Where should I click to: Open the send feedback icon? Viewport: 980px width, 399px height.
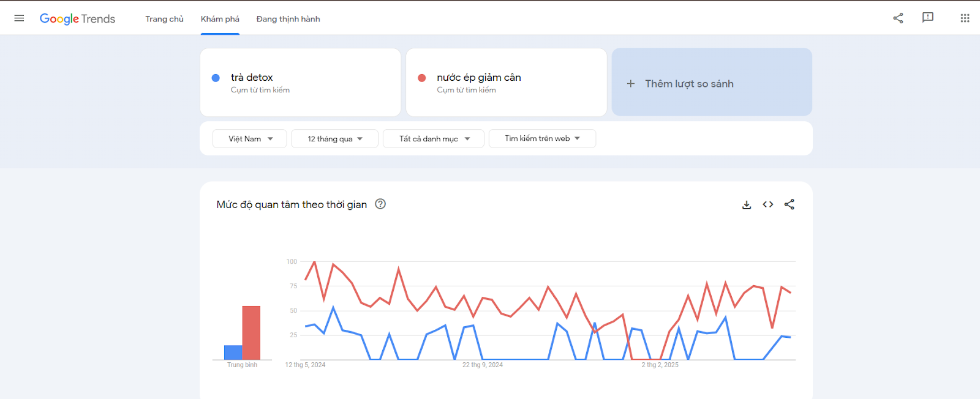coord(928,18)
